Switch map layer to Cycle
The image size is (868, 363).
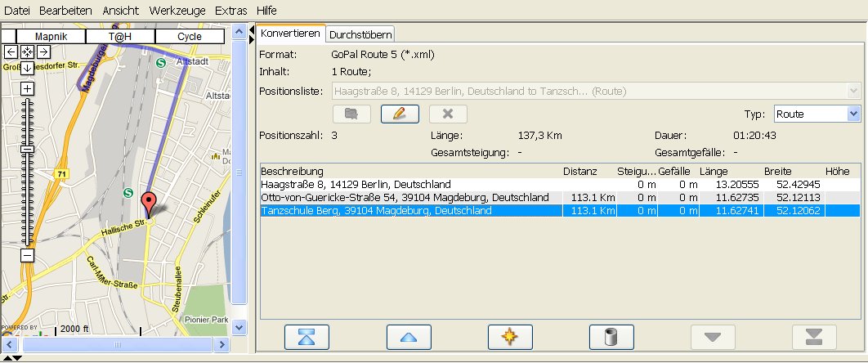(x=189, y=37)
